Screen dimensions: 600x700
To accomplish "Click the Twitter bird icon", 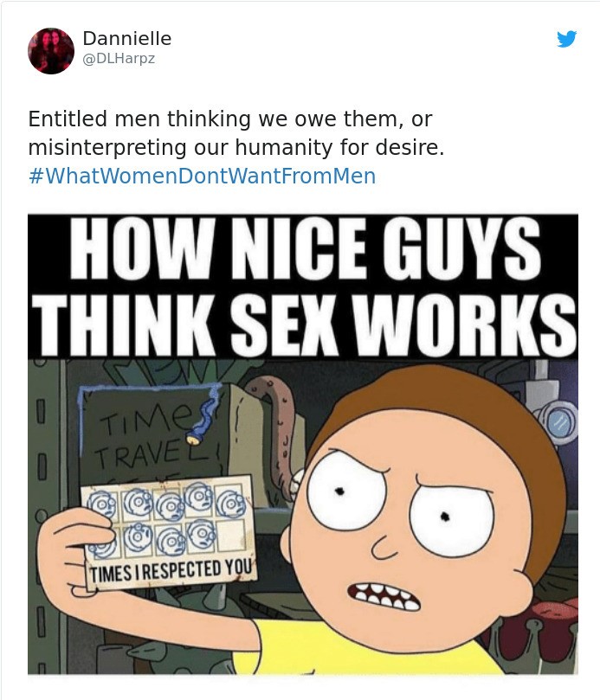I will click(566, 39).
